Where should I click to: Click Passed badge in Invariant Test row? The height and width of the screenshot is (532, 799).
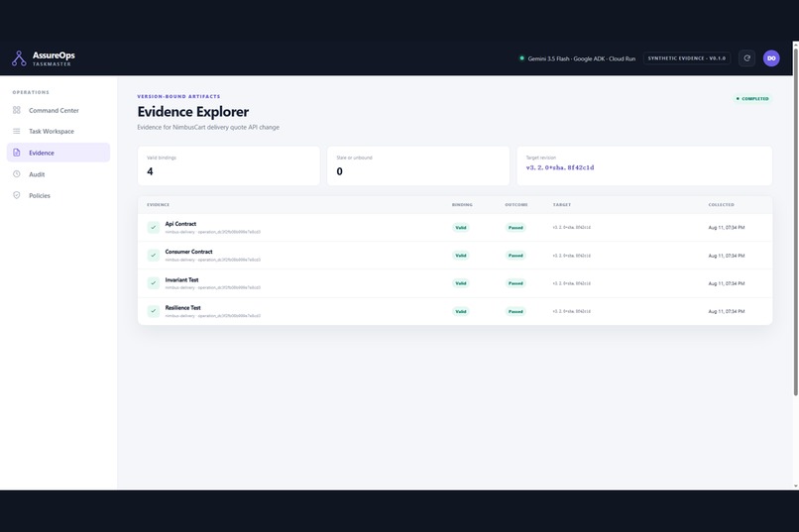click(x=515, y=283)
